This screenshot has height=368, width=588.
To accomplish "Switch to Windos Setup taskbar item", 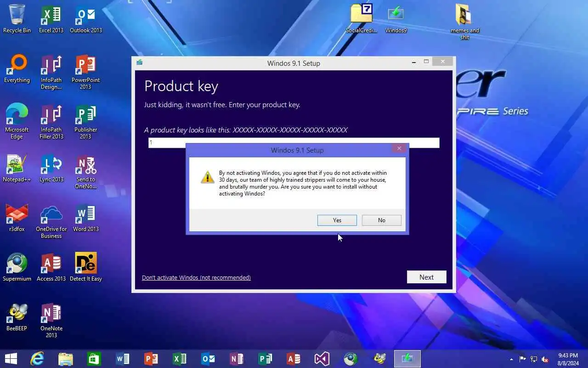I will click(x=407, y=359).
